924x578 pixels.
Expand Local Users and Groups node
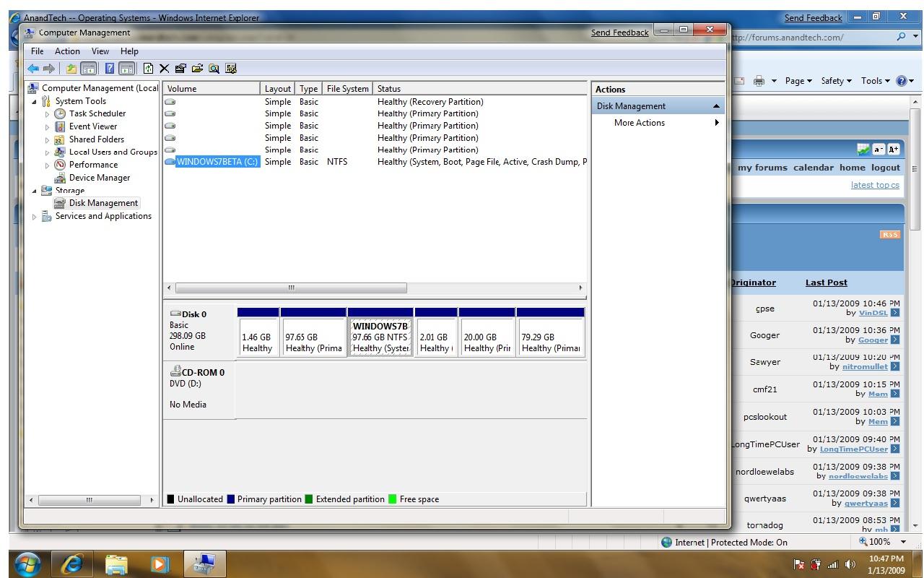tap(48, 152)
